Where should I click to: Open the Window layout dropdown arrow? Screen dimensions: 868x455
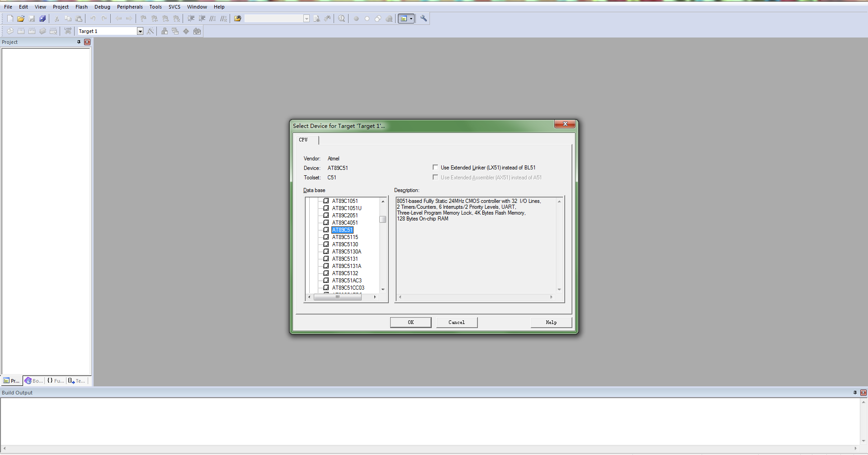click(x=411, y=19)
